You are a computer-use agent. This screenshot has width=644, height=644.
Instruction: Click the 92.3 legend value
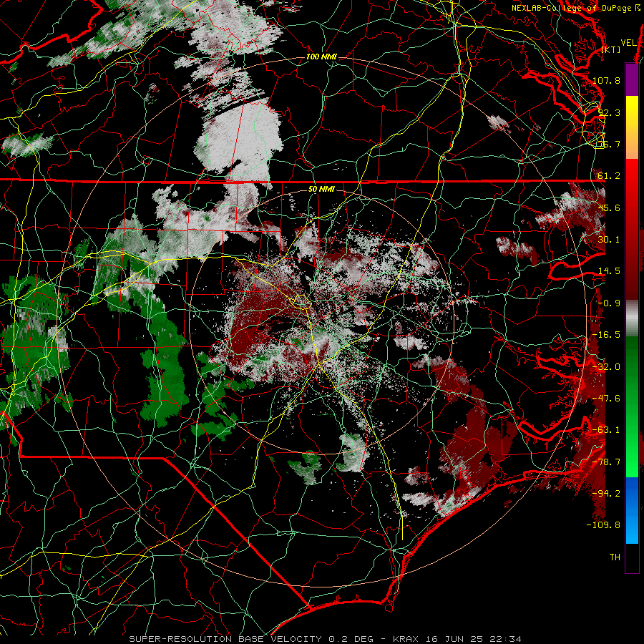609,112
